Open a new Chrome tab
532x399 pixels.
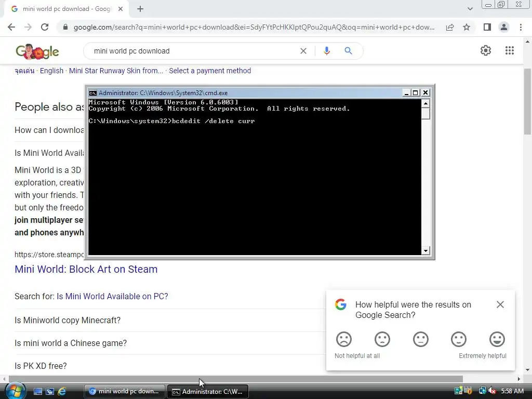click(x=140, y=9)
